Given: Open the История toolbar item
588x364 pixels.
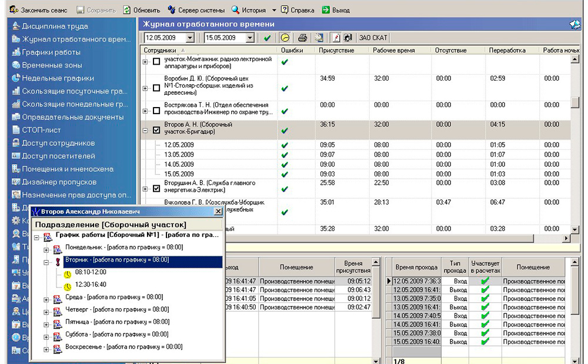Looking at the screenshot, I should pos(249,10).
